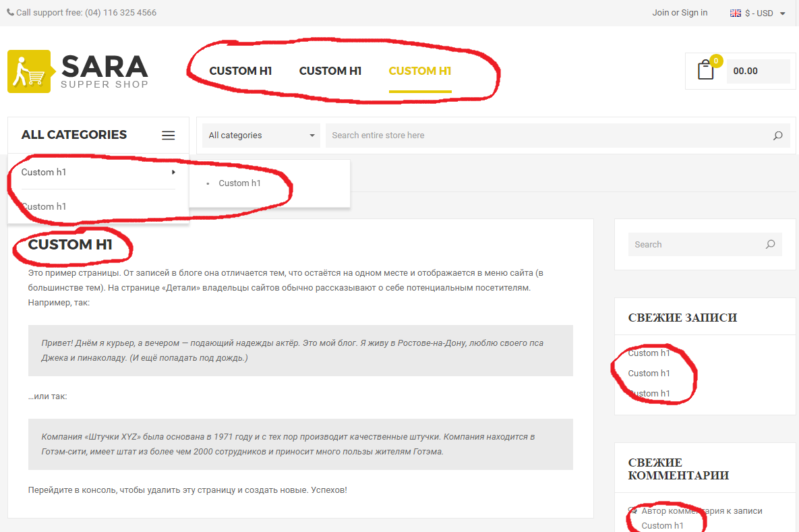Open the "Автор комментария" comment link
Image resolution: width=799 pixels, height=532 pixels.
702,511
